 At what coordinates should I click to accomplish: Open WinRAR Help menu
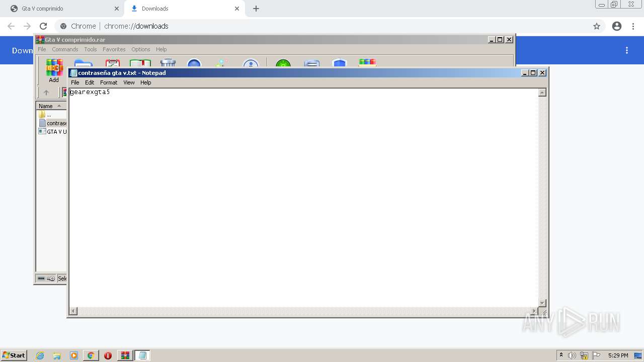161,49
